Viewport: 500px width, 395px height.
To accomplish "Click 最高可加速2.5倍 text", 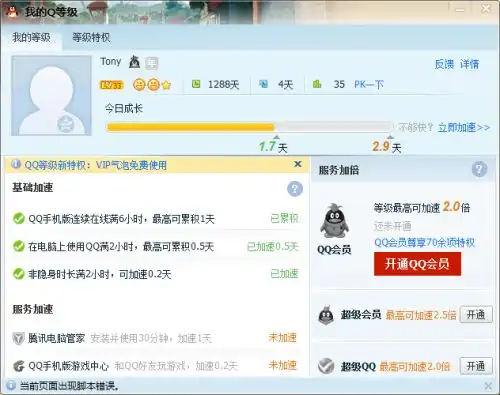I will coord(421,315).
